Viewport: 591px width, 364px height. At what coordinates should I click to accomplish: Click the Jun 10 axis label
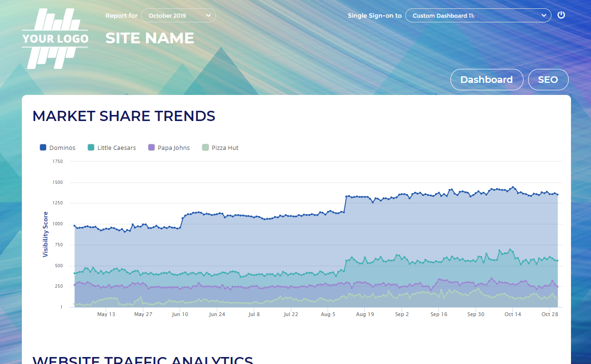(180, 314)
